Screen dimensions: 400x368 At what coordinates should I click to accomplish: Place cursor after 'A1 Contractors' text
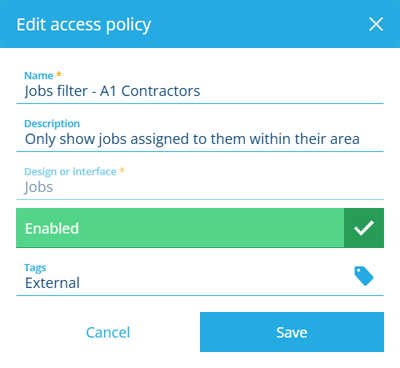pos(201,91)
